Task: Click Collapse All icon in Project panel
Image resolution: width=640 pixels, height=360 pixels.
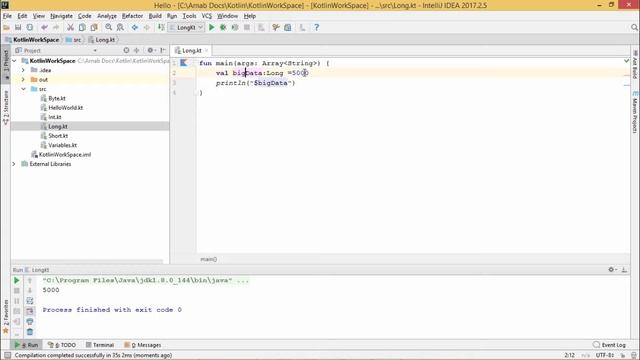Action: tap(137, 50)
